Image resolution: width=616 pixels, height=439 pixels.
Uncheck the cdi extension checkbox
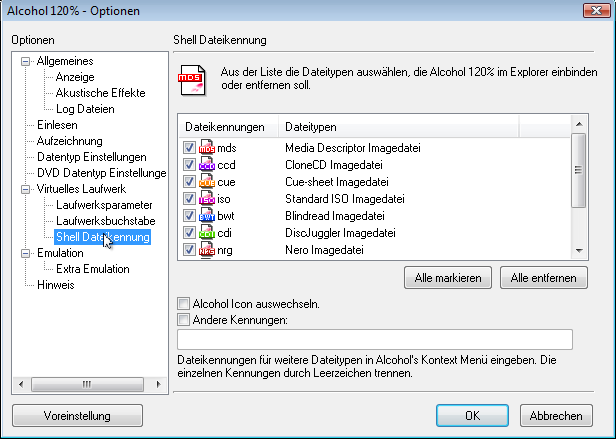(189, 233)
